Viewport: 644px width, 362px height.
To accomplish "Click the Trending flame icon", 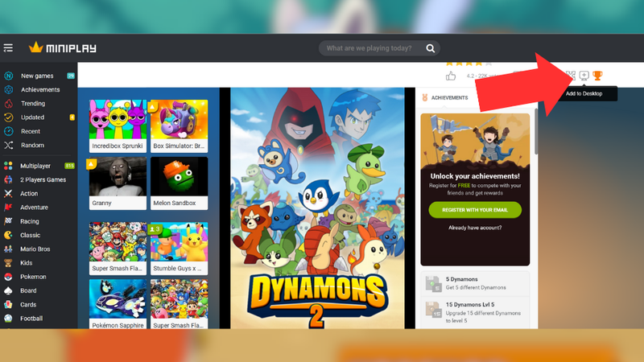I will pos(8,104).
